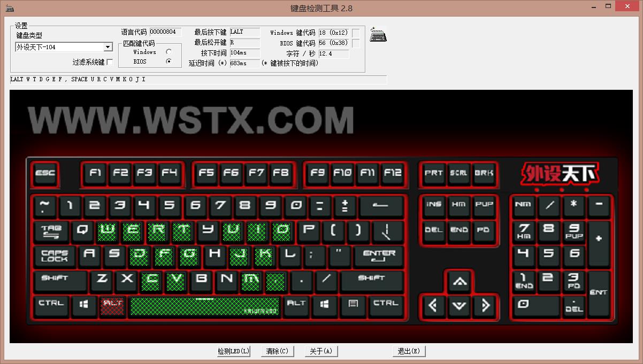Click the PRT key in the function cluster
643x364 pixels.
point(434,173)
